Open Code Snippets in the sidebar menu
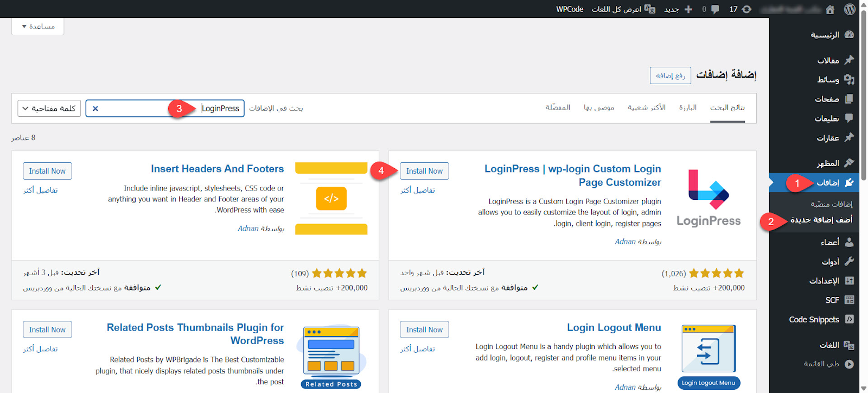 (814, 320)
